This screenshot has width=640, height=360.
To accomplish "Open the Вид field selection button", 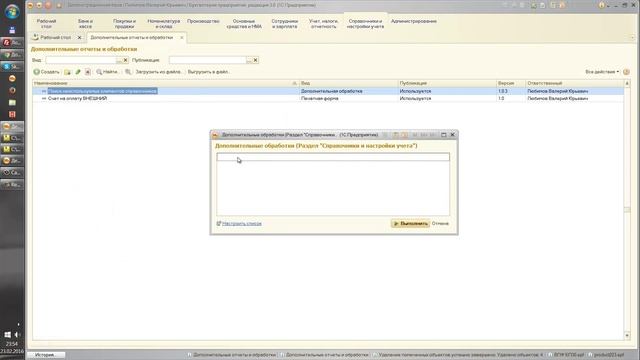I will 119,60.
